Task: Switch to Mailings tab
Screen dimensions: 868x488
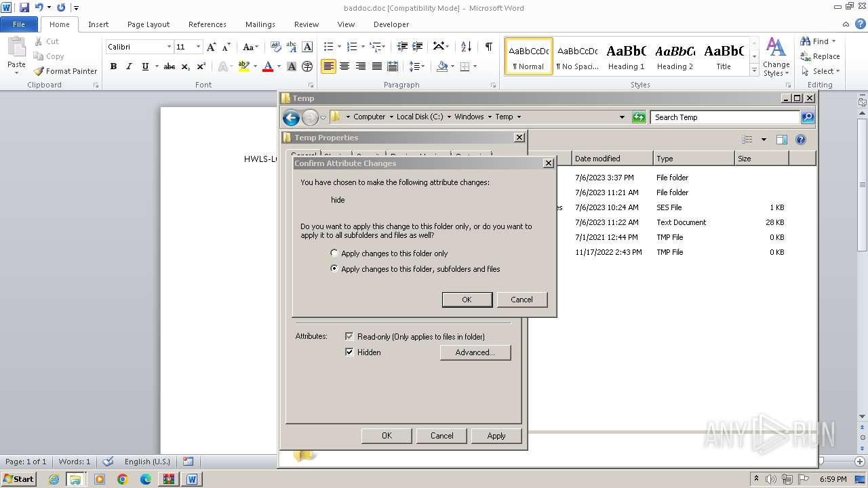Action: 260,24
